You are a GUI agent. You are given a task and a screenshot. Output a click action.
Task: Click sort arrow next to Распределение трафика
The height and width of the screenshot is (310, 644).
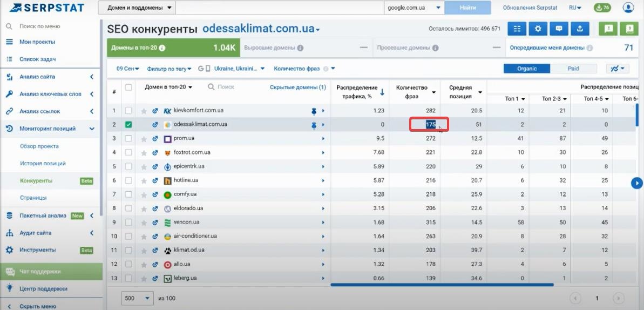382,92
